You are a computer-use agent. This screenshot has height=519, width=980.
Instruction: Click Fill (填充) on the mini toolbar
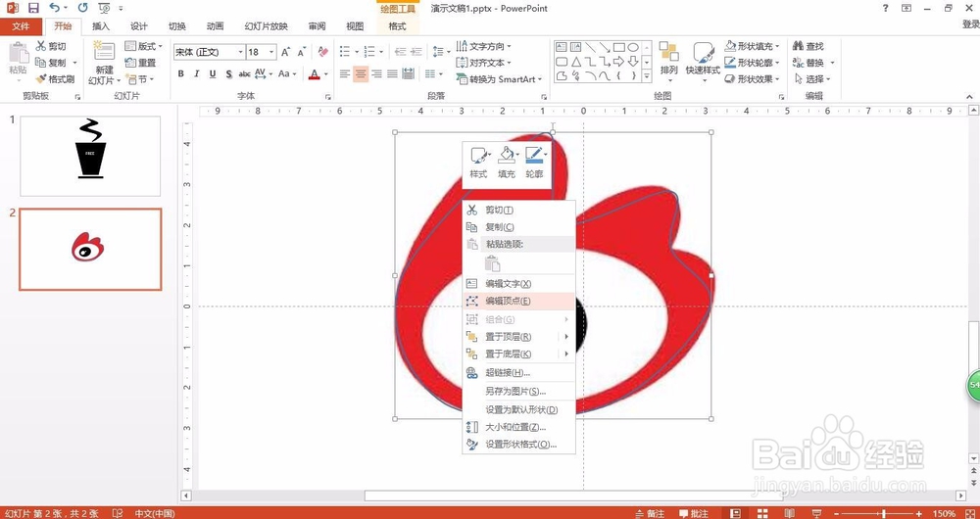[507, 163]
